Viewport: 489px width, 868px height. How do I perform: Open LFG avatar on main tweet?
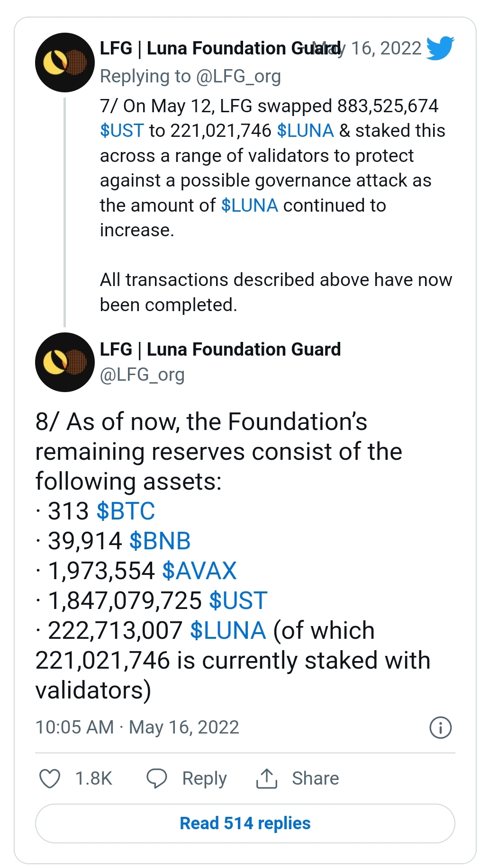(x=65, y=362)
